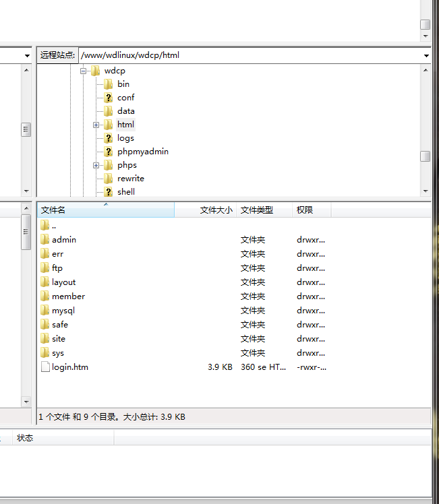Select rewrite label in remote tree
Viewport: 439px width, 504px height.
coord(131,179)
